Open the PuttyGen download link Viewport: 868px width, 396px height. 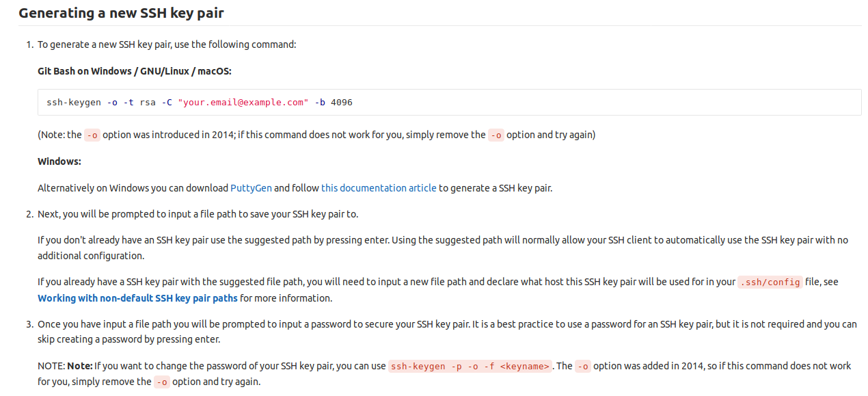pyautogui.click(x=251, y=188)
